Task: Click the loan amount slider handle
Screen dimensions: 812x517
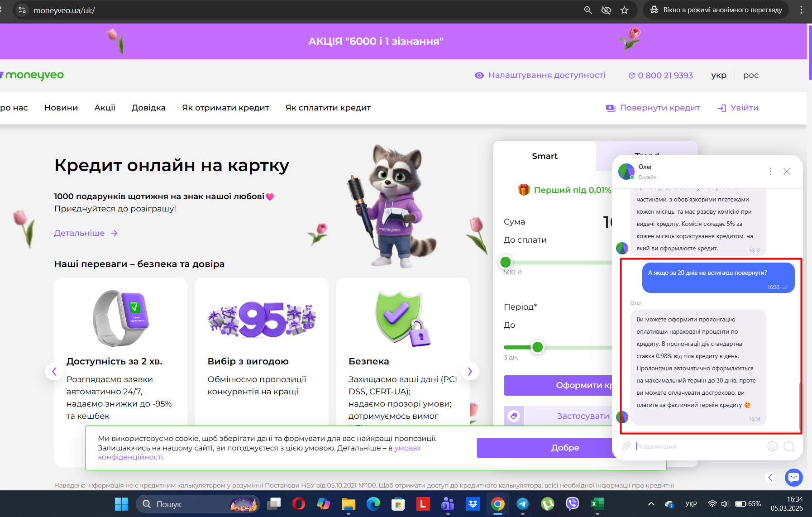Action: pyautogui.click(x=506, y=262)
